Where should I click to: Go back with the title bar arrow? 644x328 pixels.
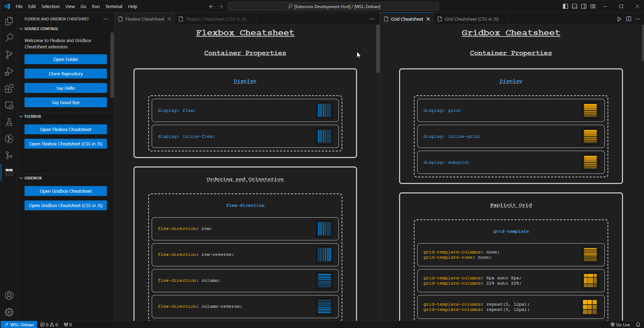coord(211,6)
